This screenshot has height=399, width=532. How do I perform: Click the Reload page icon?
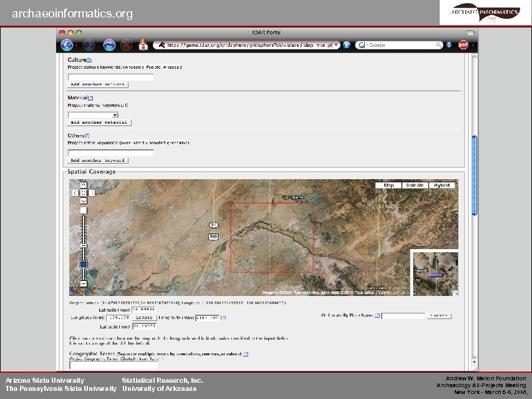109,44
